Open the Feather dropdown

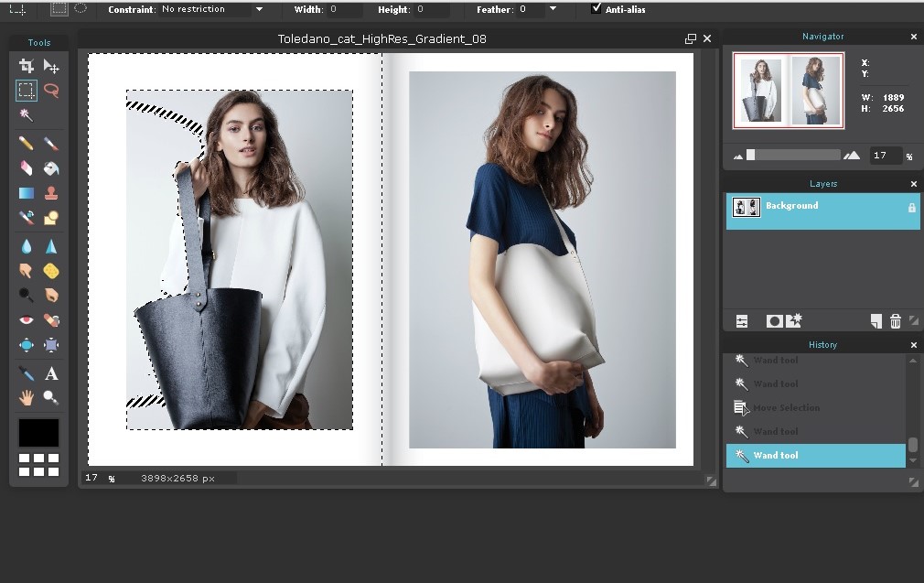[x=553, y=9]
